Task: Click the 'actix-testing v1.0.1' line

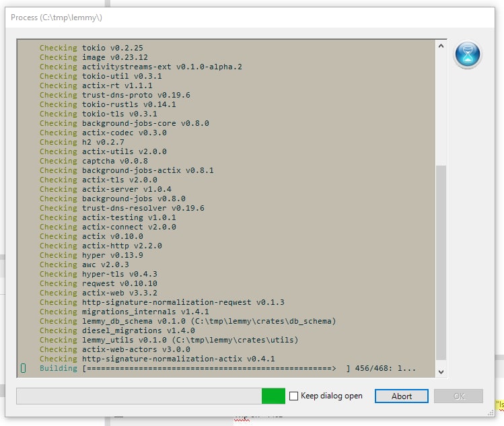Action: click(x=108, y=217)
